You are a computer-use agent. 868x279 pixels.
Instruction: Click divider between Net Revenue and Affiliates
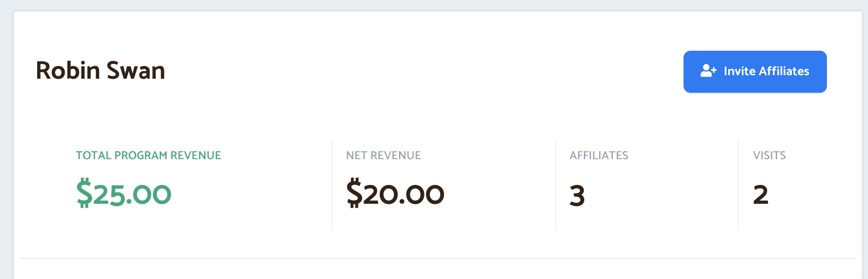[x=556, y=184]
